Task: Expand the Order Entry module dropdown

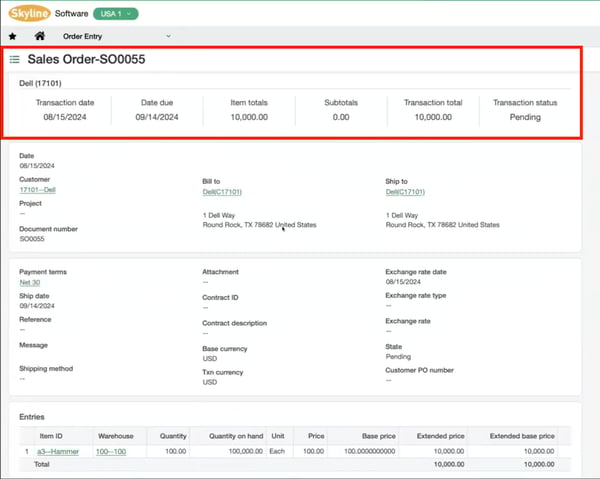Action: (x=168, y=36)
